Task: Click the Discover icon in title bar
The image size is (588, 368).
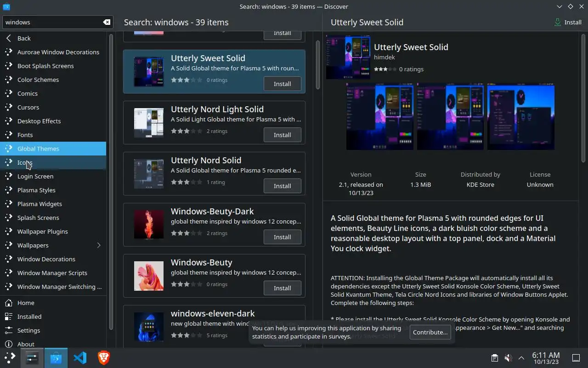Action: [6, 6]
